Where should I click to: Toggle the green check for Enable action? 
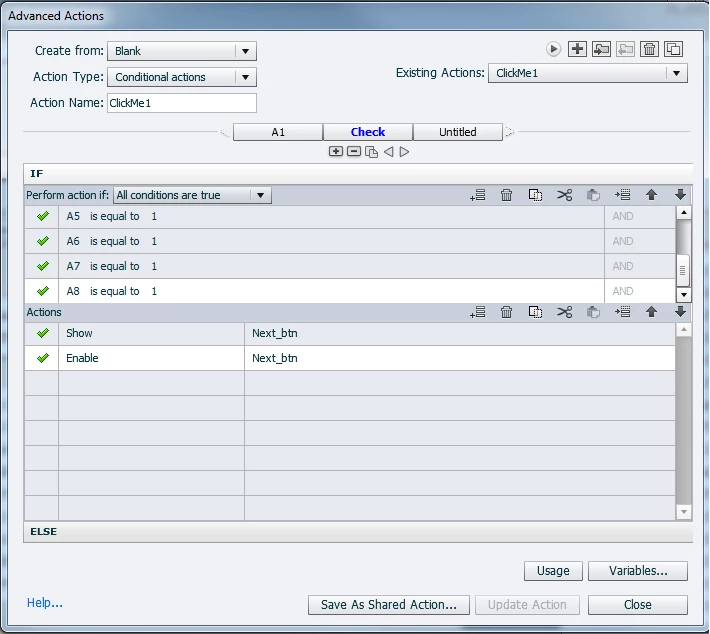[43, 358]
